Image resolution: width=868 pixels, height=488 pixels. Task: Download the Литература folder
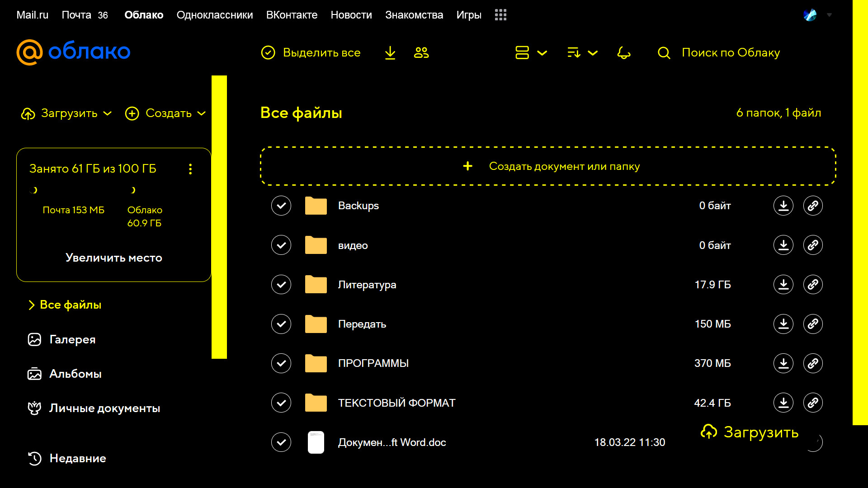tap(783, 284)
